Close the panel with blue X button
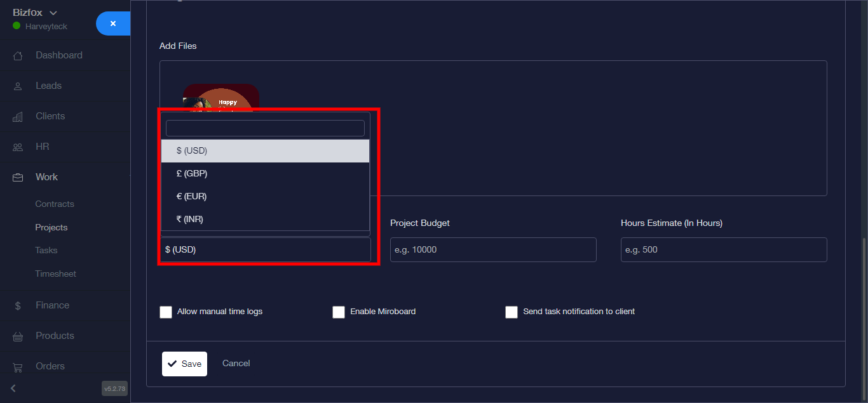Image resolution: width=868 pixels, height=403 pixels. point(113,23)
